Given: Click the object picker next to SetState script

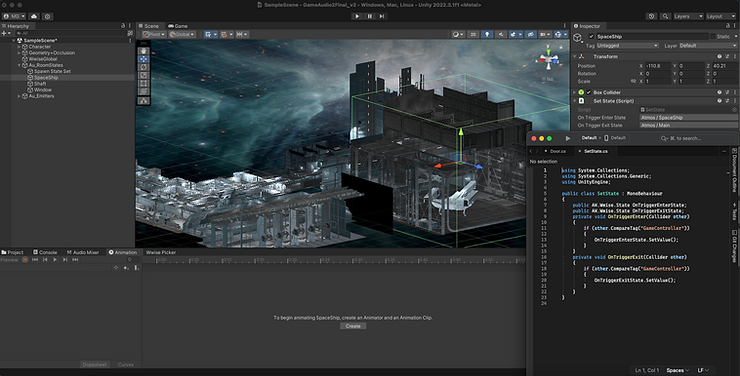Looking at the screenshot, I should click(734, 109).
